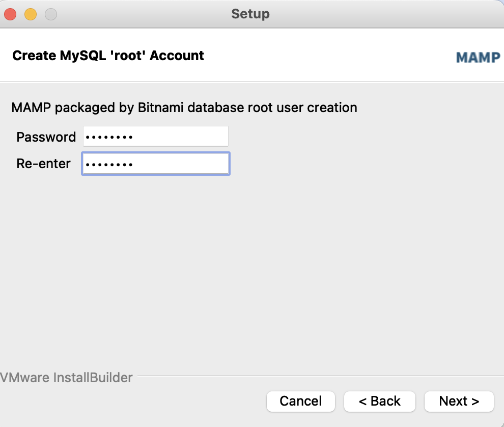
Task: Click the Setup window title bar
Action: pyautogui.click(x=250, y=14)
